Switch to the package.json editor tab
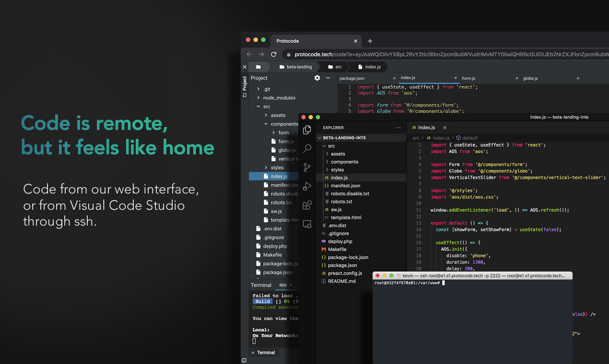Image resolution: width=609 pixels, height=364 pixels. [352, 78]
